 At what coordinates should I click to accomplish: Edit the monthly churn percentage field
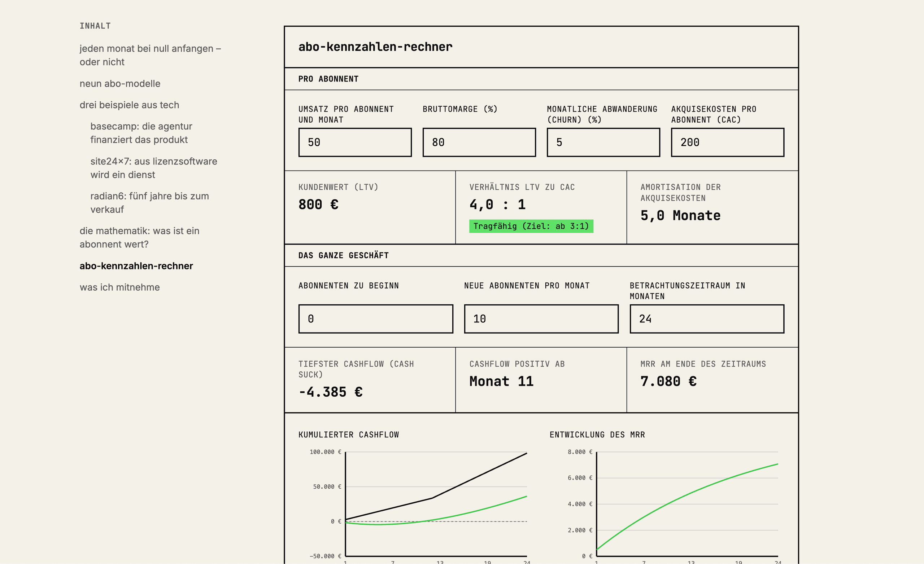(x=603, y=142)
